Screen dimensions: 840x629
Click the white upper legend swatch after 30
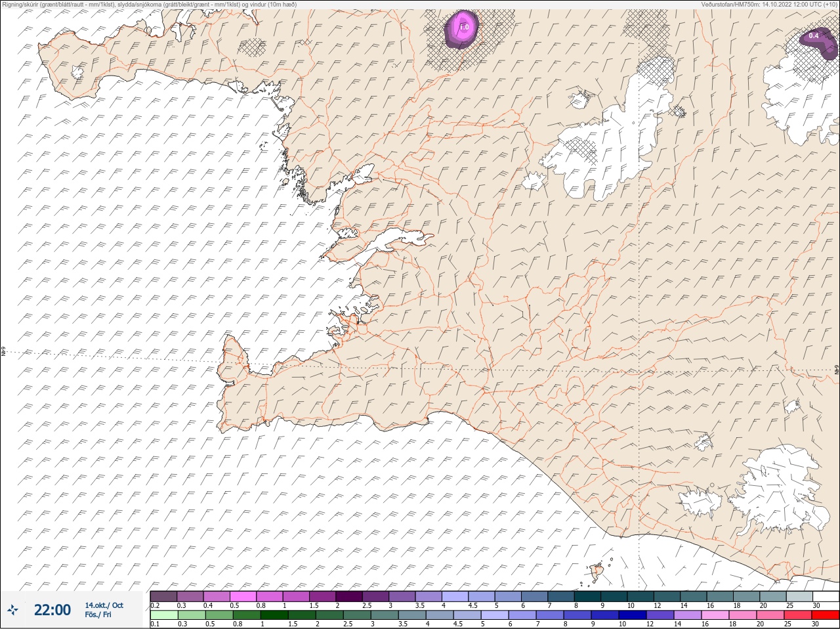(x=826, y=596)
